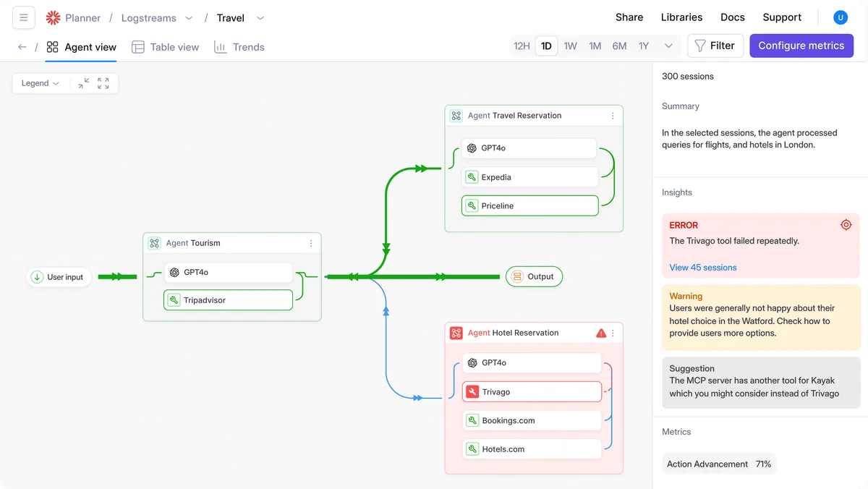Click the Configure metrics button

(x=801, y=45)
